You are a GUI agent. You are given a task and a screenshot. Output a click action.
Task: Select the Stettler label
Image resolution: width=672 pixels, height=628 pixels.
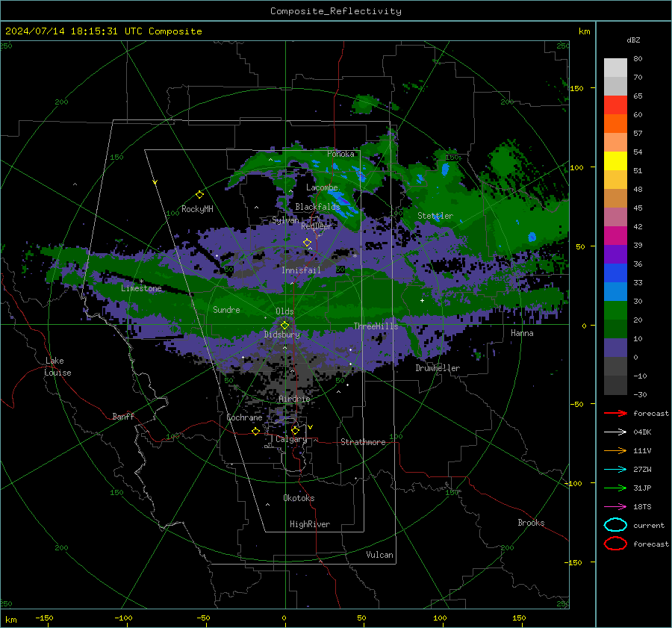tap(435, 216)
